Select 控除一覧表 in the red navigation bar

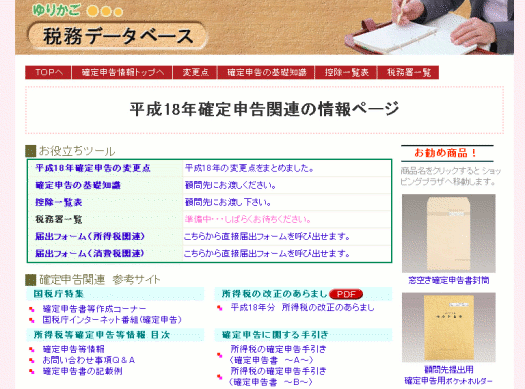click(346, 72)
